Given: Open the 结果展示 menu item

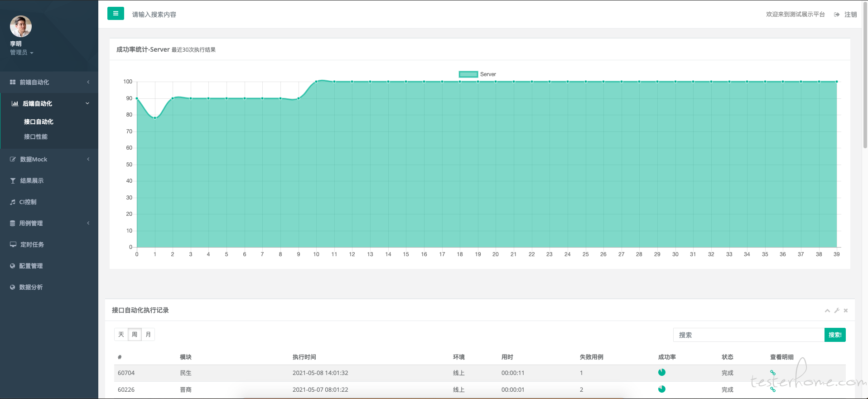Looking at the screenshot, I should click(x=32, y=180).
